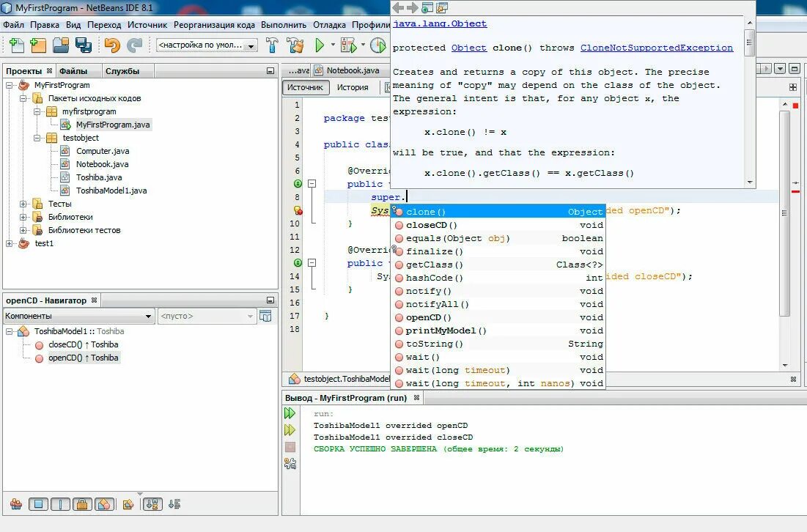The width and height of the screenshot is (807, 532).
Task: Click the Источник editor view button
Action: pyautogui.click(x=305, y=87)
